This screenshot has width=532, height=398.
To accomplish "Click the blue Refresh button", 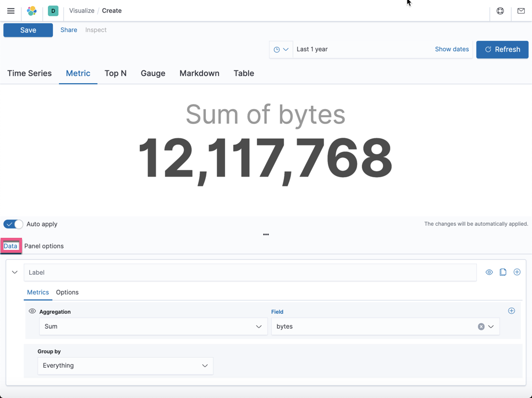I will click(x=502, y=49).
